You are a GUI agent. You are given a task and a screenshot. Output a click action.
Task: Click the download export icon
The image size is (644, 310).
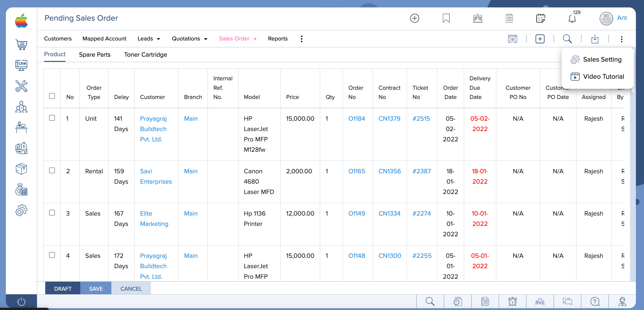click(595, 39)
